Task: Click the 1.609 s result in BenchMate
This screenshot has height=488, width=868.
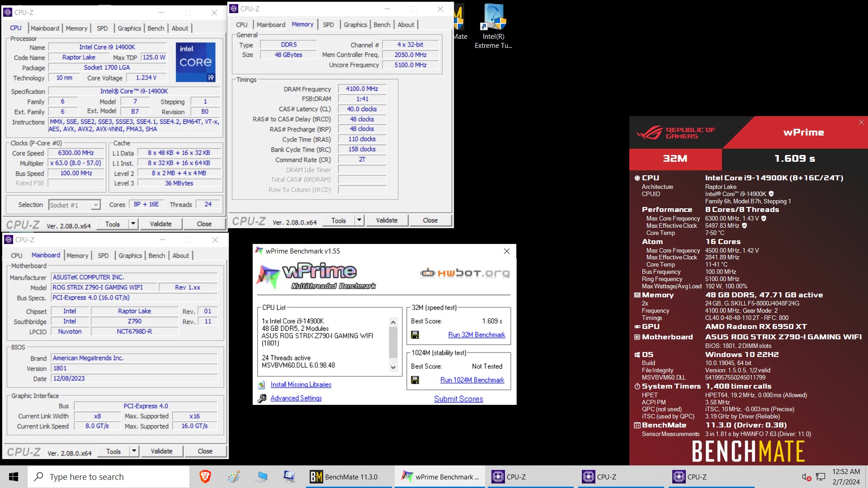Action: click(794, 159)
